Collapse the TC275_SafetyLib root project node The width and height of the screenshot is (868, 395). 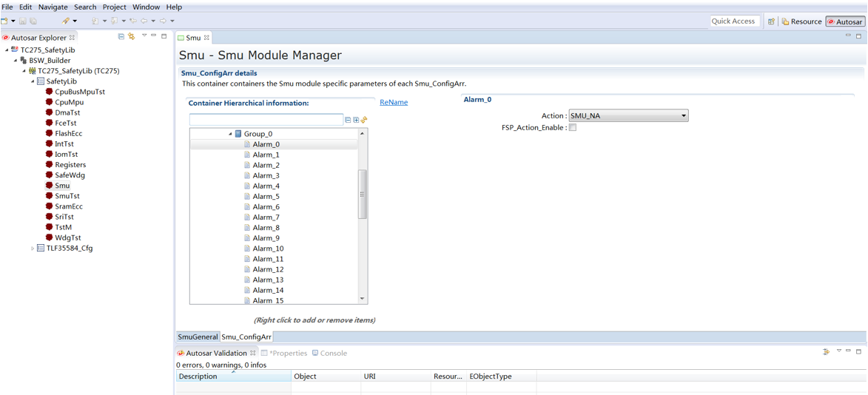tap(7, 50)
